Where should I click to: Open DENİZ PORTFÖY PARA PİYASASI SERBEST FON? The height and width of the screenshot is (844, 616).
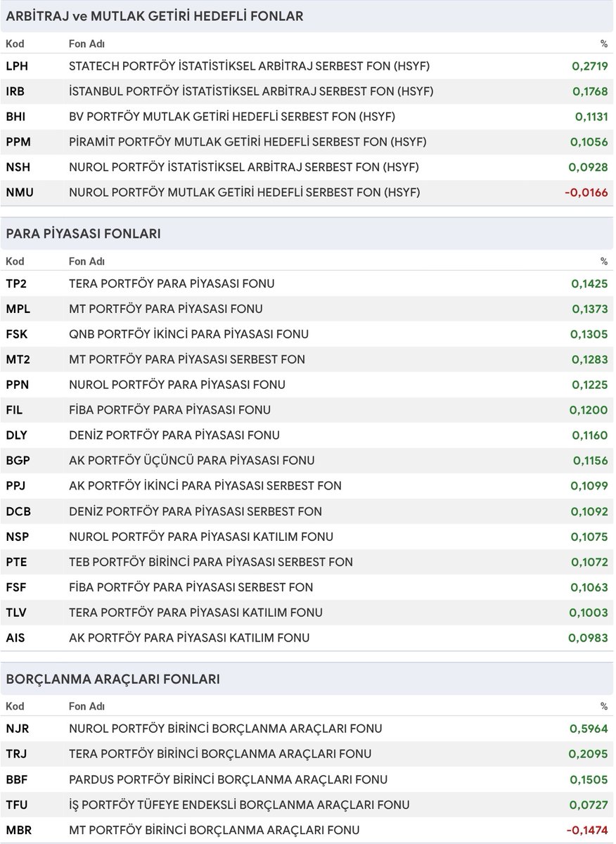pyautogui.click(x=195, y=511)
